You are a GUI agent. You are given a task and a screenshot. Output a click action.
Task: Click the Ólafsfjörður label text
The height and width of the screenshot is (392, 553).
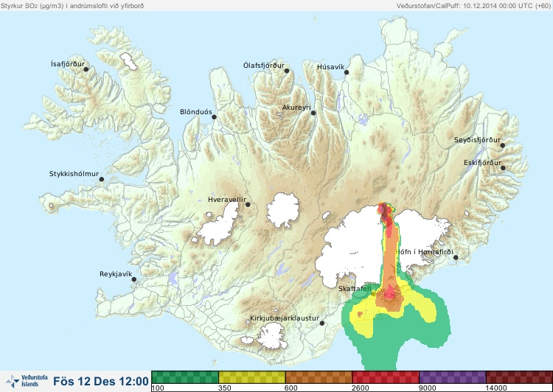point(264,66)
